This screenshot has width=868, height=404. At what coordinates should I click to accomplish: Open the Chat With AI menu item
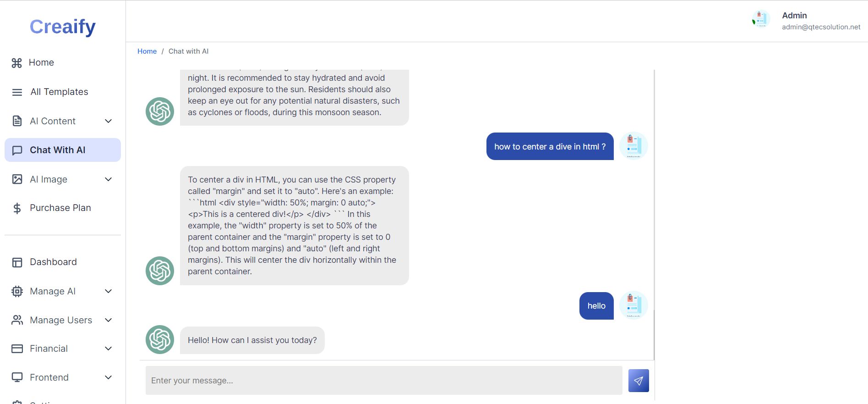click(58, 150)
